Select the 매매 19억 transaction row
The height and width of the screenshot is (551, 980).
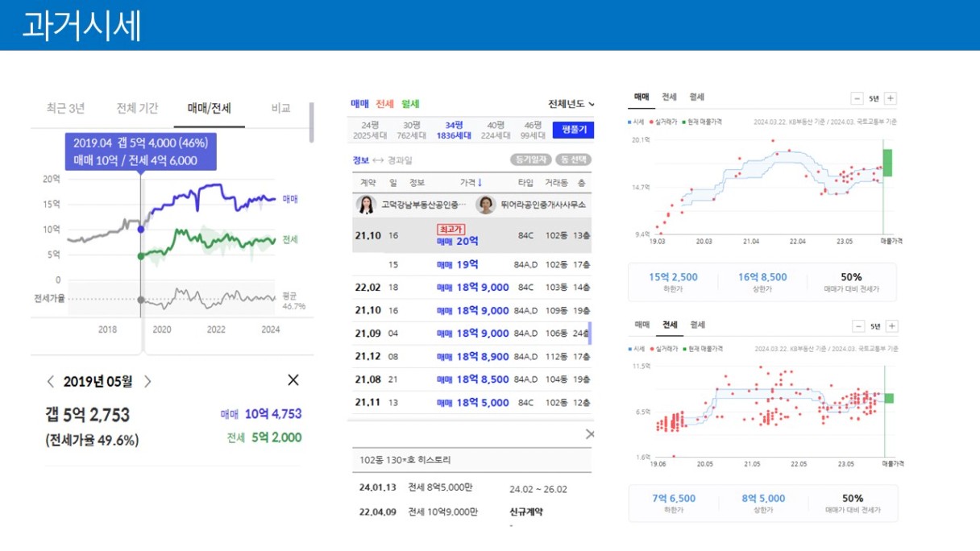pos(472,264)
